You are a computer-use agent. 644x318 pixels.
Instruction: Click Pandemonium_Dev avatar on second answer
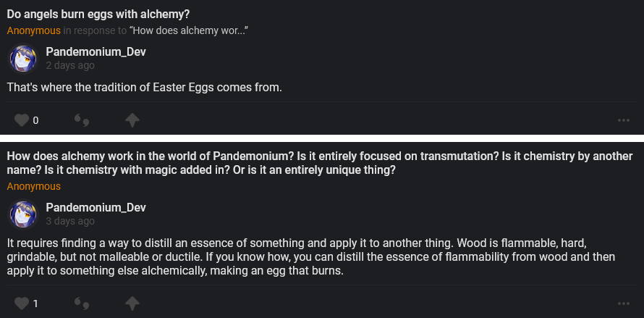tap(22, 214)
